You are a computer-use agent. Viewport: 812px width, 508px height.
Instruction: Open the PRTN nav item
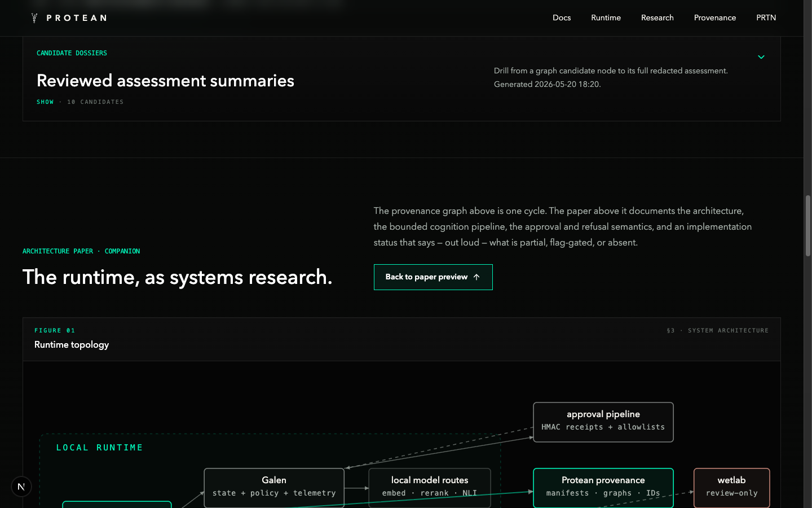coord(766,17)
